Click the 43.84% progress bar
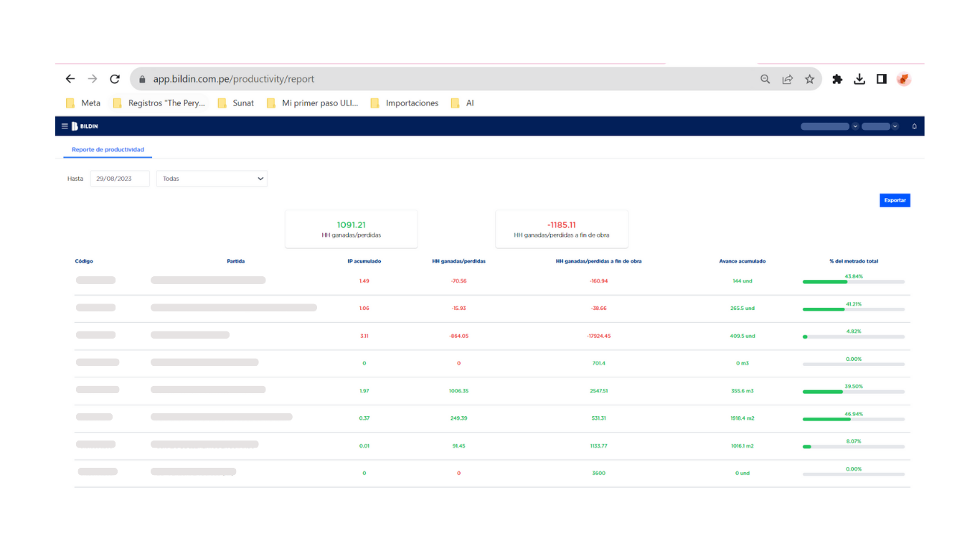This screenshot has width=980, height=551. pyautogui.click(x=853, y=282)
